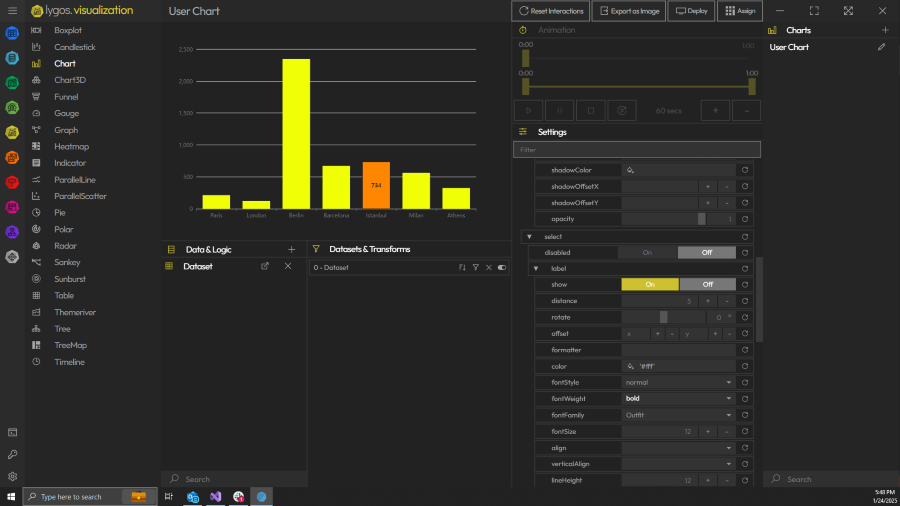Click the Radar chart icon
900x506 pixels.
36,246
